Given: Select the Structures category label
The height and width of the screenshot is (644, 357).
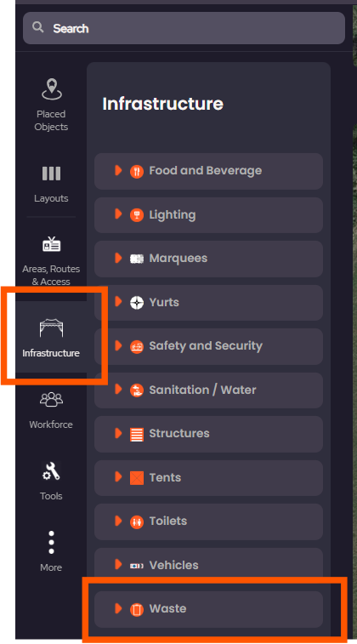Looking at the screenshot, I should [x=179, y=433].
